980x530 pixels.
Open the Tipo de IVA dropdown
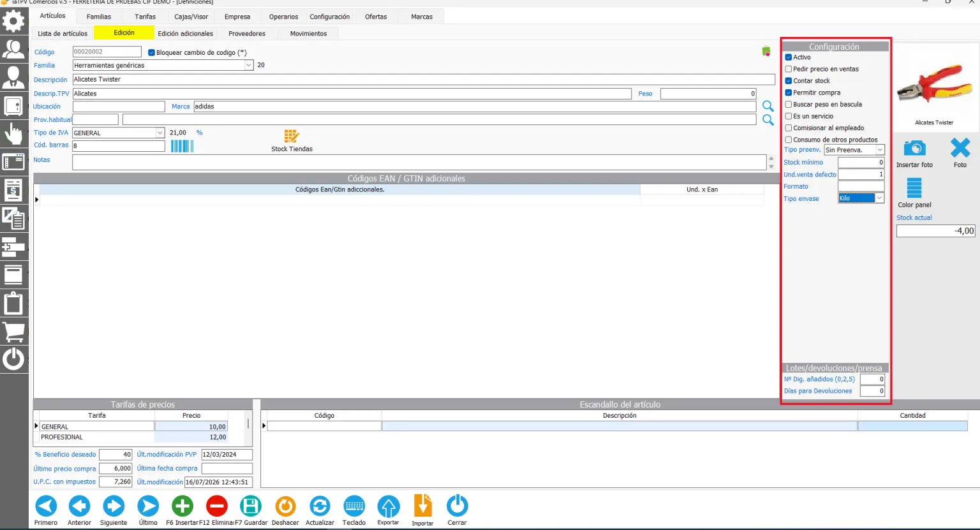click(x=160, y=133)
